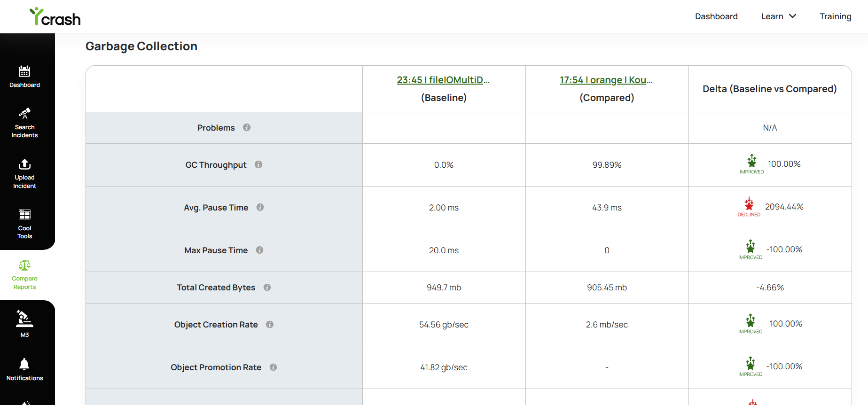Open Dashboard in top navigation

716,16
